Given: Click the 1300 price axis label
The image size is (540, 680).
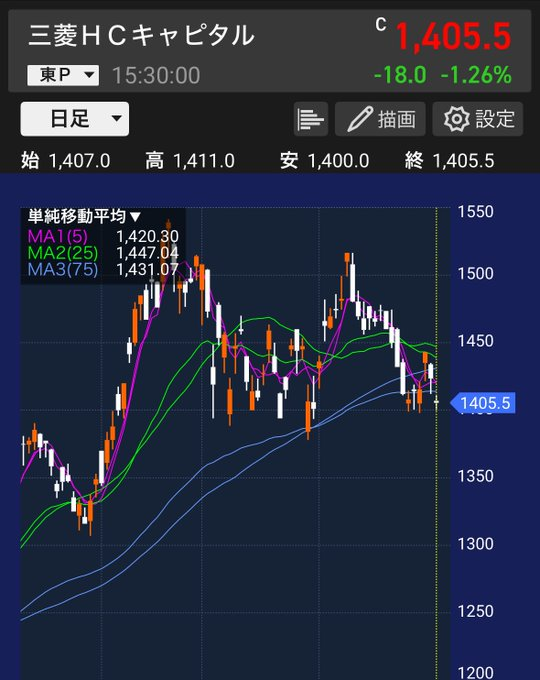Looking at the screenshot, I should coord(476,544).
